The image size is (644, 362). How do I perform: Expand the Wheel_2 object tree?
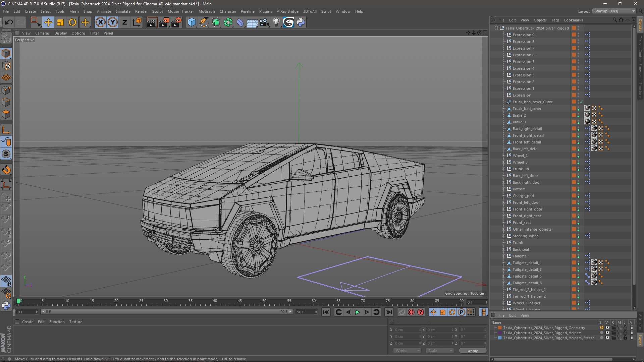click(x=503, y=156)
